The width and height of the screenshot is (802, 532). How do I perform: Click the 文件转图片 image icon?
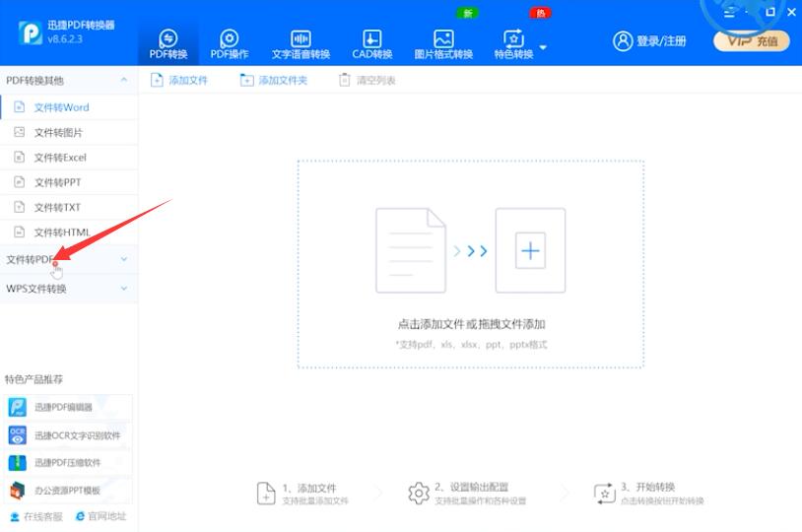(20, 132)
